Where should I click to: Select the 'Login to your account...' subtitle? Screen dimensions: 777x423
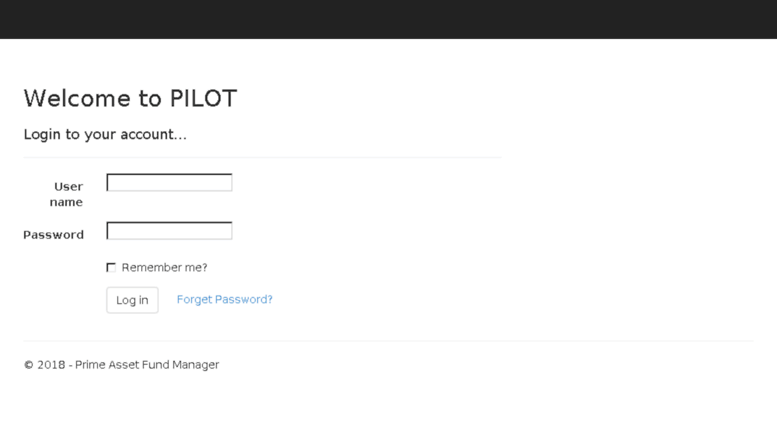[x=105, y=134]
